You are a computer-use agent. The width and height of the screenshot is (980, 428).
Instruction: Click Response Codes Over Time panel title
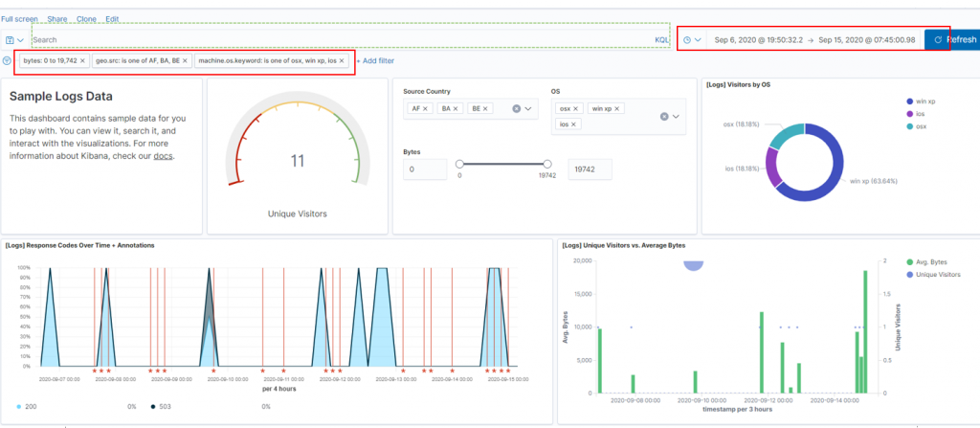tap(80, 245)
